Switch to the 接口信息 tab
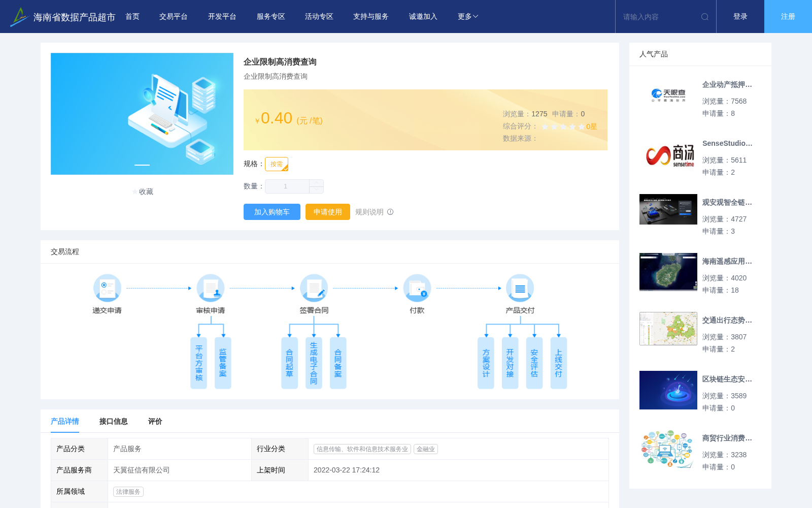812x508 pixels. (x=114, y=421)
